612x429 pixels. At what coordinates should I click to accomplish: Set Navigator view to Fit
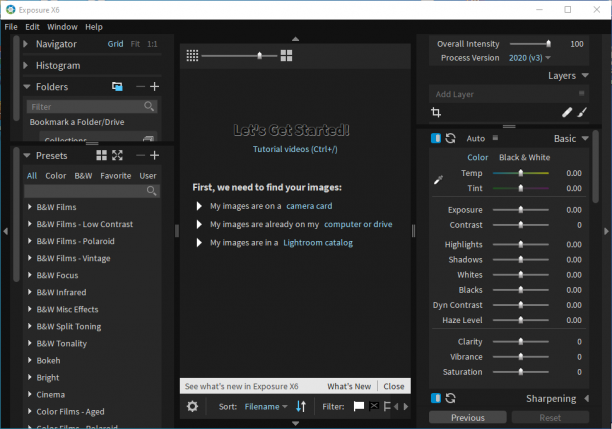point(135,44)
